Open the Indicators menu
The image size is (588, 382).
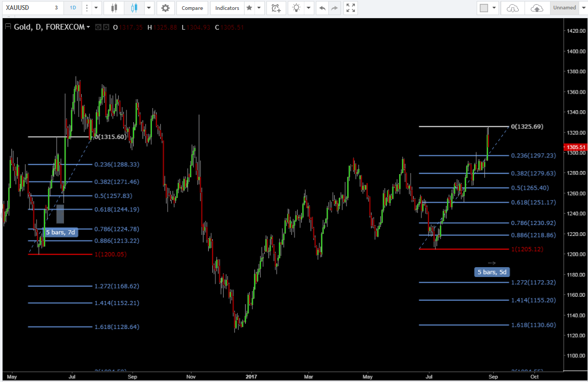pos(227,8)
